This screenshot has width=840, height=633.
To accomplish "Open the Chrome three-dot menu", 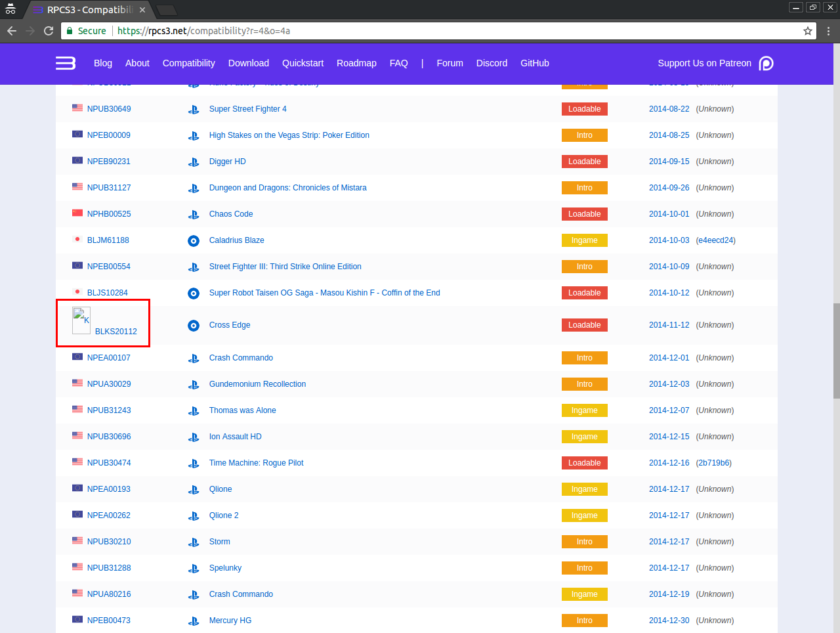I will [x=828, y=31].
